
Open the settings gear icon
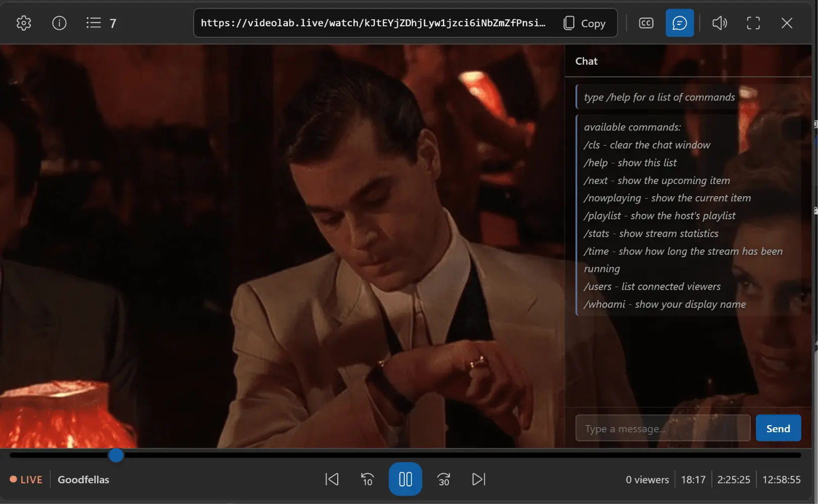coord(24,23)
